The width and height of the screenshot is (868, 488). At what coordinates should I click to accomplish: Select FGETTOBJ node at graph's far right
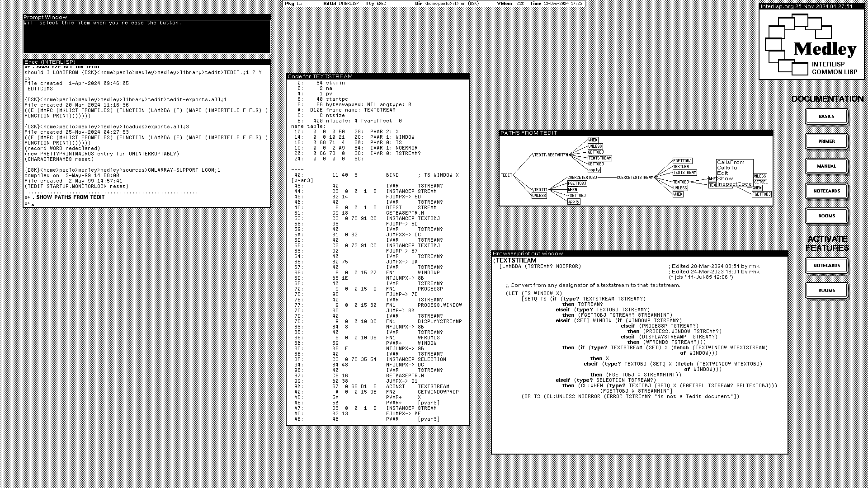[762, 194]
